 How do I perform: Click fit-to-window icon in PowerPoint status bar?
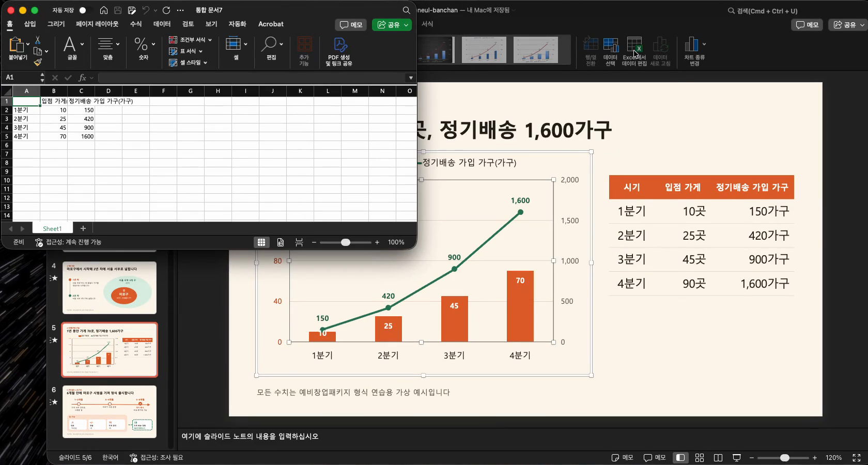click(856, 458)
